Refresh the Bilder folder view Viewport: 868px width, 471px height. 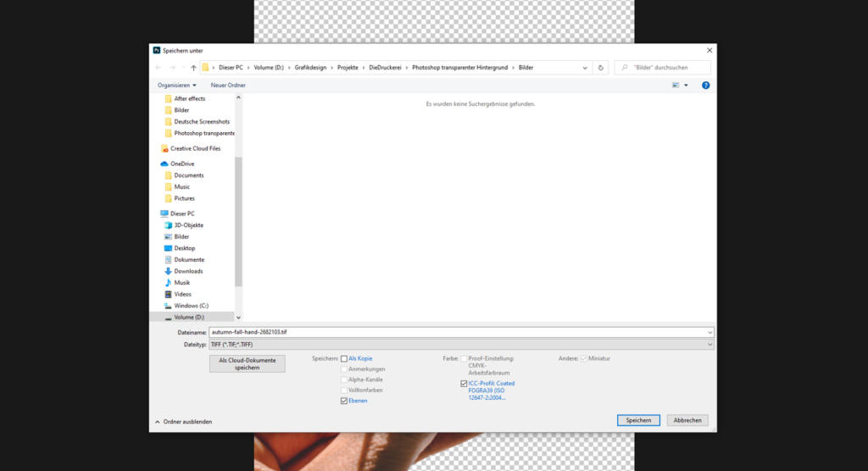(x=600, y=68)
